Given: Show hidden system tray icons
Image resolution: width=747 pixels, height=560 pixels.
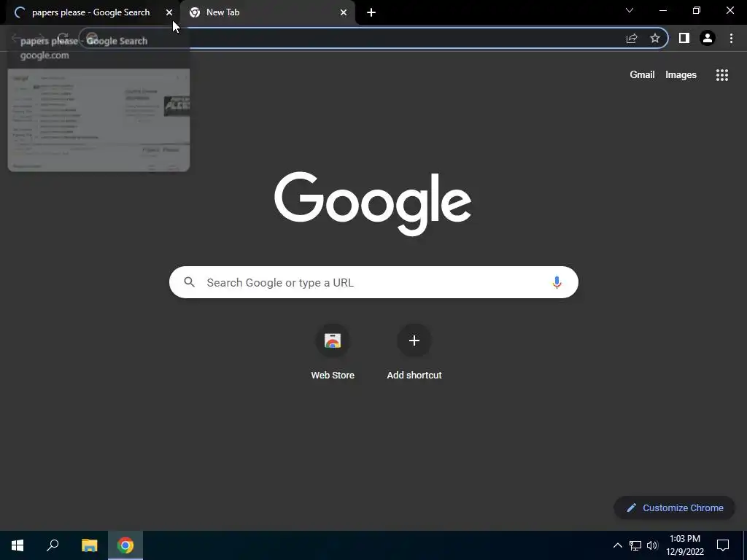Looking at the screenshot, I should [x=617, y=545].
